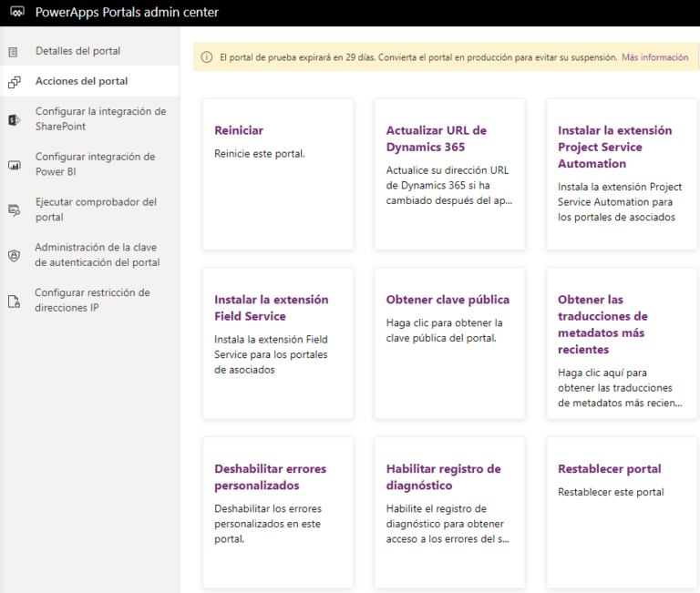The image size is (700, 593).
Task: Click the Power BI integration icon
Action: (15, 165)
